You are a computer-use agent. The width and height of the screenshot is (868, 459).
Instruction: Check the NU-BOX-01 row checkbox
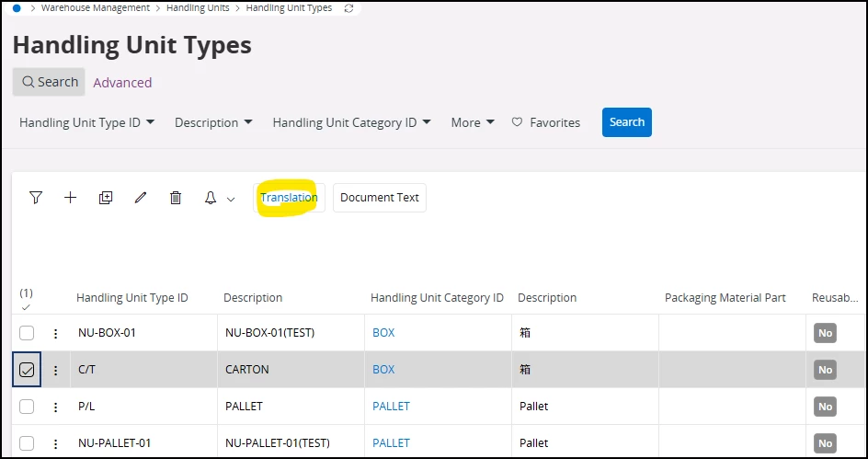tap(27, 333)
